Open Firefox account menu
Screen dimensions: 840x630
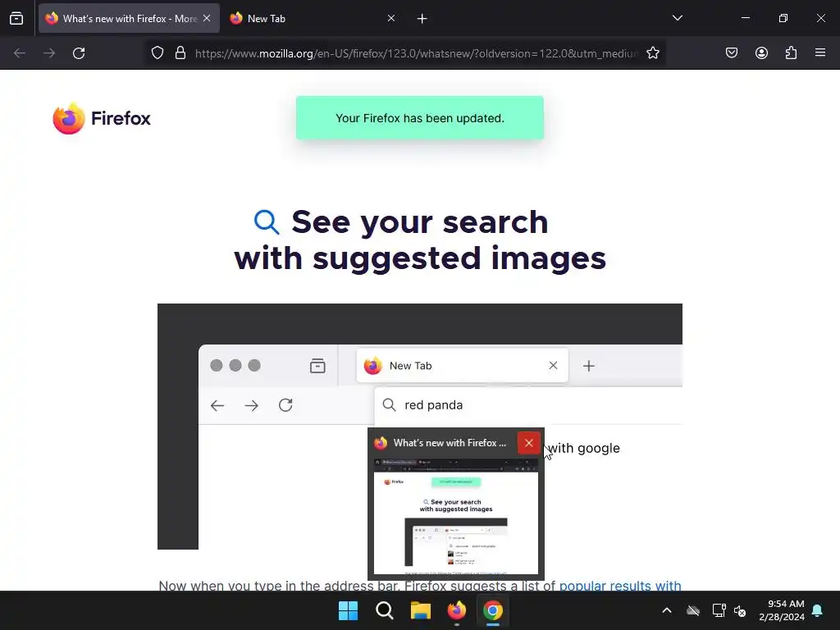tap(761, 53)
